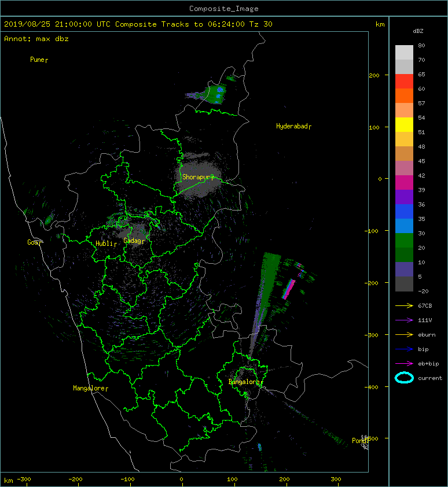Choose the lightest gray swatch at scale top
This screenshot has width=448, height=487.
click(404, 52)
